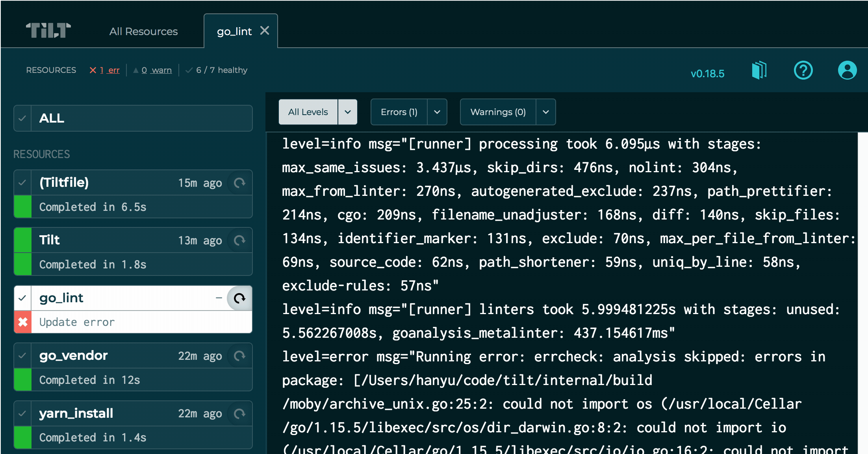Toggle the checkmark beside yarn_install
Screen dimensions: 868x454
coord(22,413)
